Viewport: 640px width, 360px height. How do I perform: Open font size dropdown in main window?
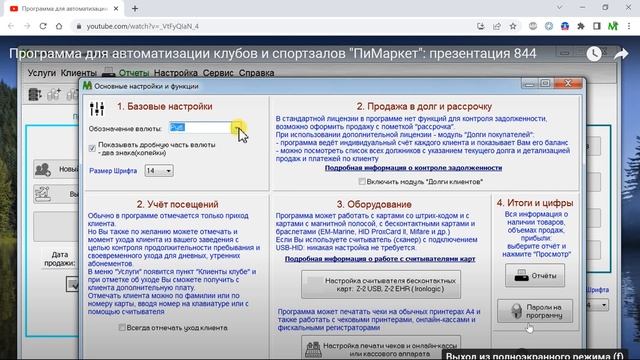(597, 305)
